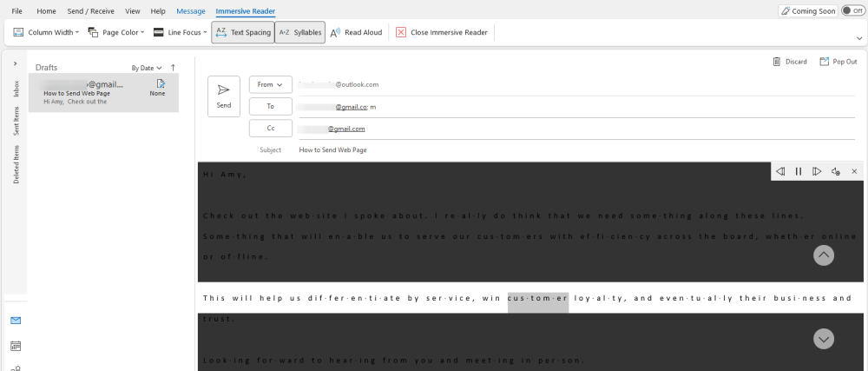This screenshot has width=868, height=371.
Task: Close Immersive Reader
Action: [x=441, y=32]
